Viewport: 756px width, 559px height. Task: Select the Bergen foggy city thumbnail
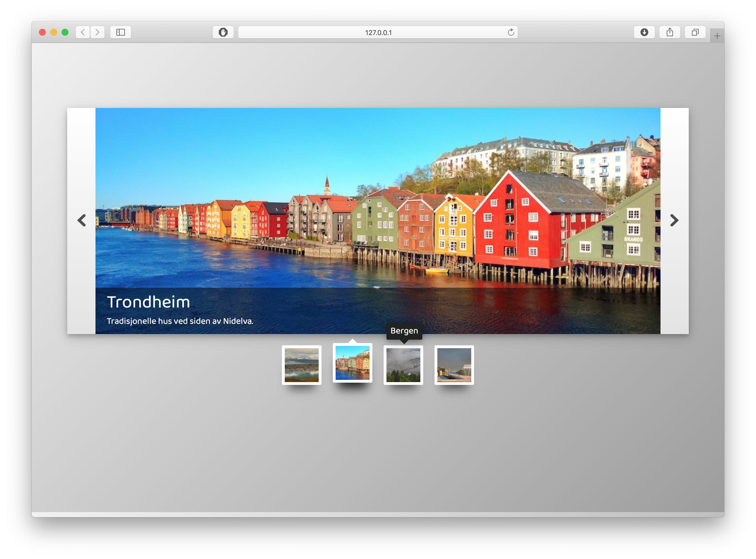click(403, 365)
